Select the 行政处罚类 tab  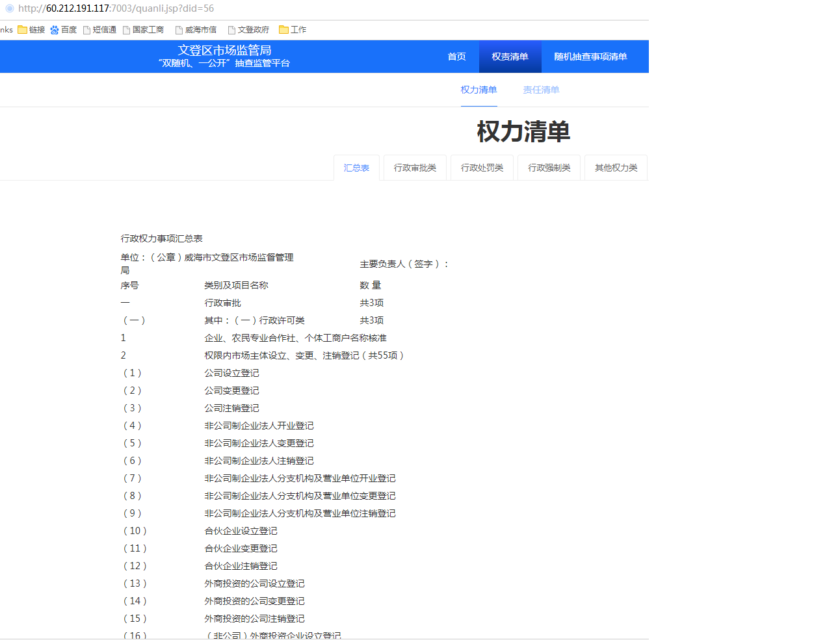(x=482, y=168)
